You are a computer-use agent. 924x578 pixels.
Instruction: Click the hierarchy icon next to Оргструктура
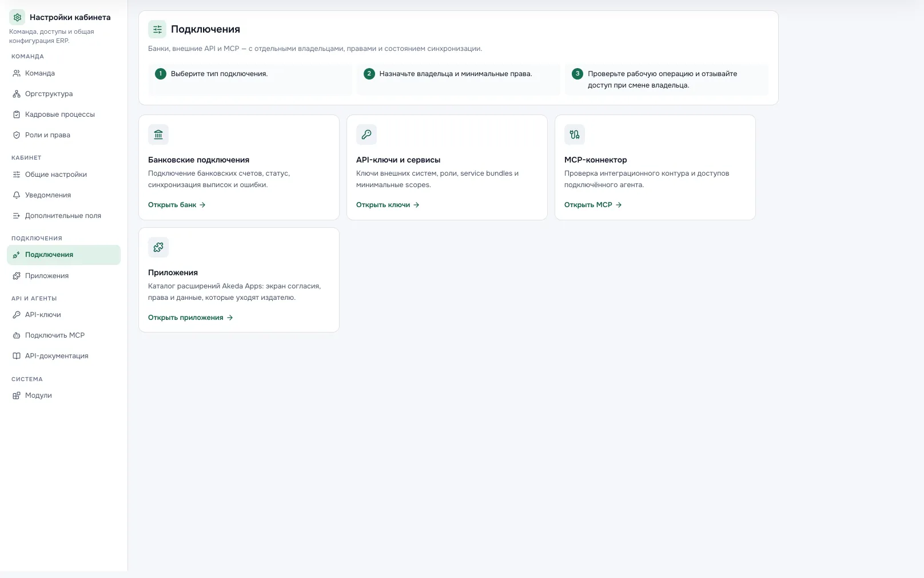pos(17,94)
